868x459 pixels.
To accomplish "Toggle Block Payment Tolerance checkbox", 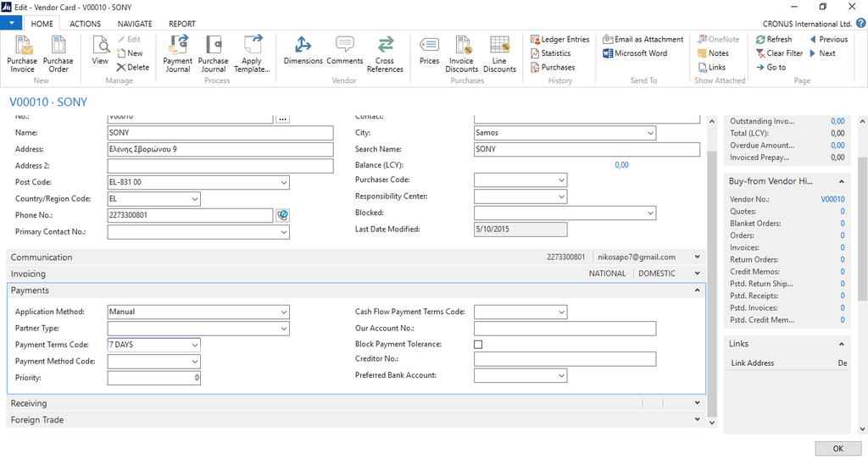I will tap(478, 344).
